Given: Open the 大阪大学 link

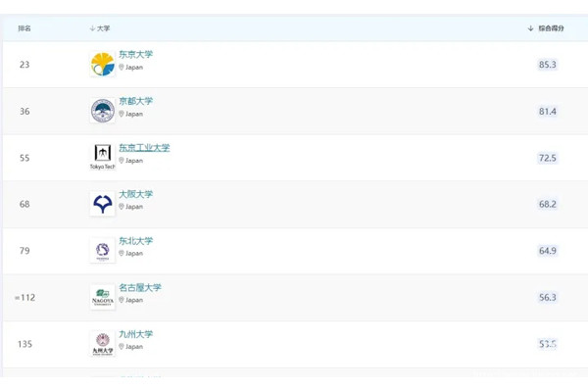Looking at the screenshot, I should pos(136,194).
